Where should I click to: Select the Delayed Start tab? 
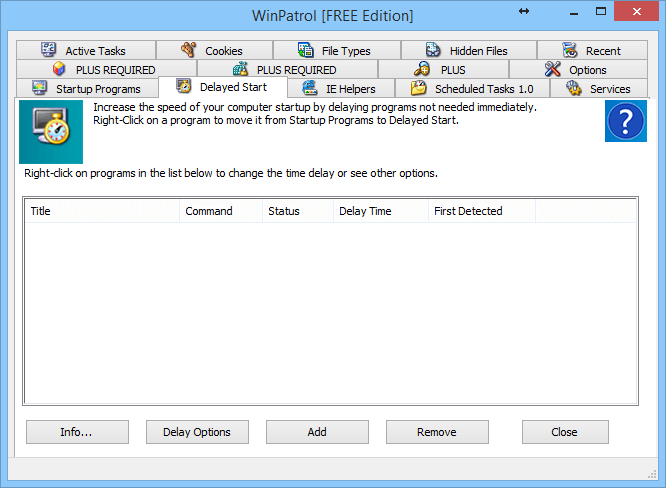tap(223, 87)
